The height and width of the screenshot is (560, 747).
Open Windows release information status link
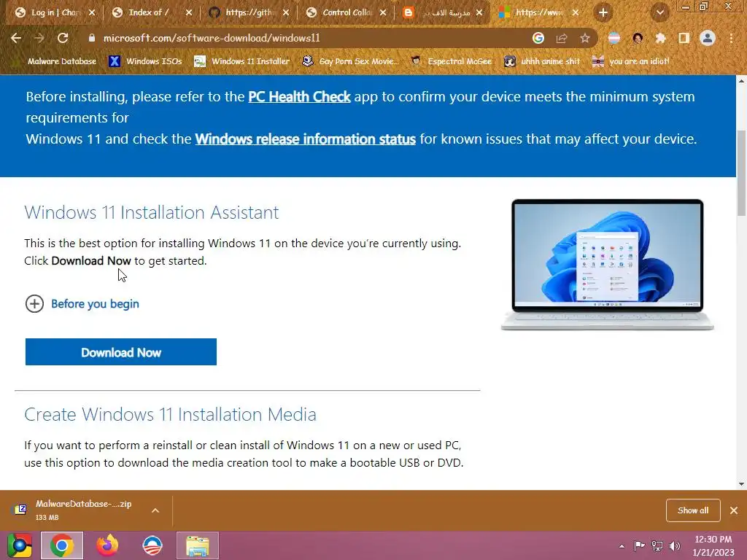(306, 139)
